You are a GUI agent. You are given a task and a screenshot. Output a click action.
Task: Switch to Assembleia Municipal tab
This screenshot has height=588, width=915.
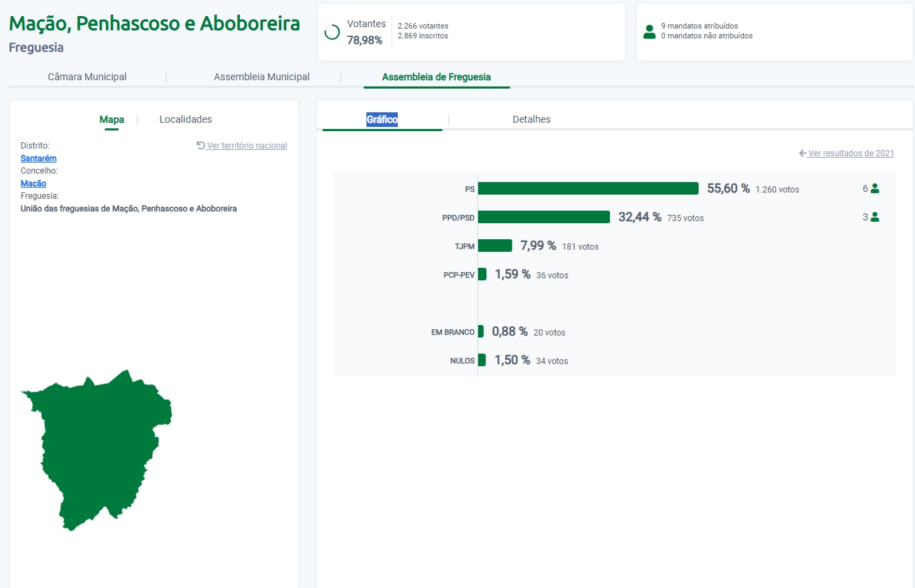[x=262, y=77]
